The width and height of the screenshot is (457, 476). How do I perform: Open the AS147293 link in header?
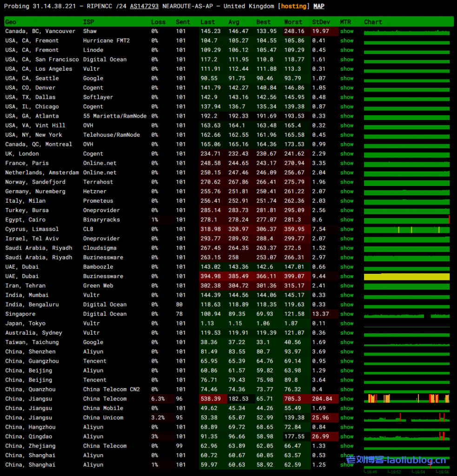pyautogui.click(x=144, y=6)
